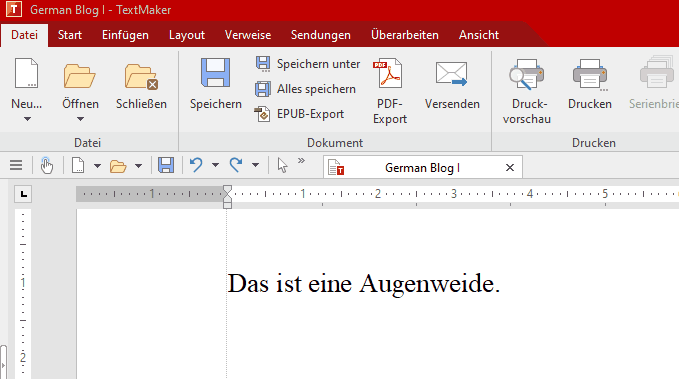The width and height of the screenshot is (679, 379).
Task: Click the large Speichern disk icon
Action: click(215, 73)
